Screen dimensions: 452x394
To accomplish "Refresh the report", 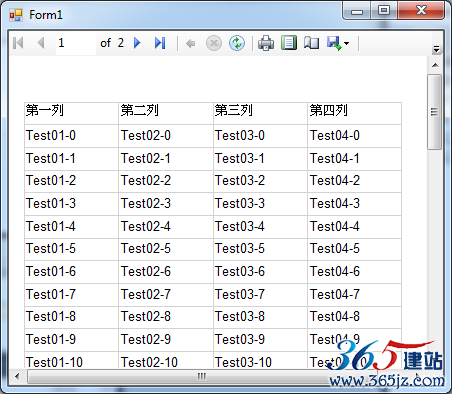I will 237,43.
